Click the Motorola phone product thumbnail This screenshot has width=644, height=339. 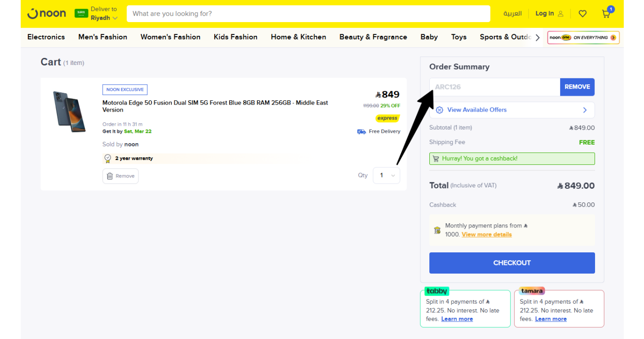[70, 111]
